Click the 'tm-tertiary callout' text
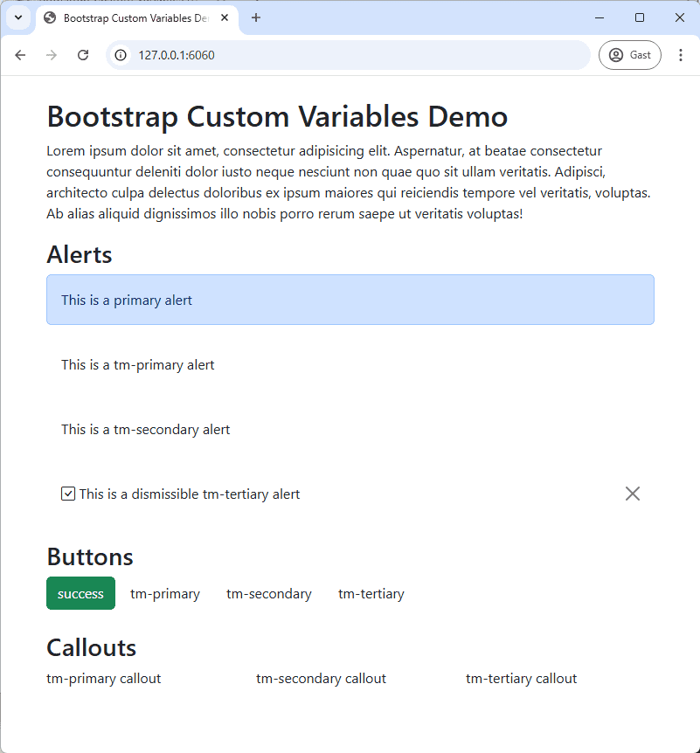This screenshot has width=700, height=753. point(521,679)
